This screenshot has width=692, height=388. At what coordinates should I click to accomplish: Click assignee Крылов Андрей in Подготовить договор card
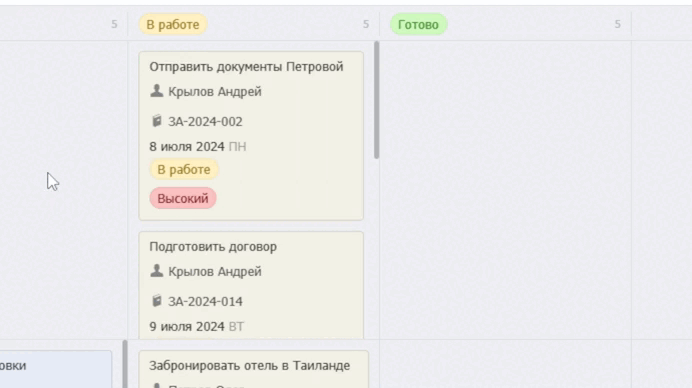(215, 272)
